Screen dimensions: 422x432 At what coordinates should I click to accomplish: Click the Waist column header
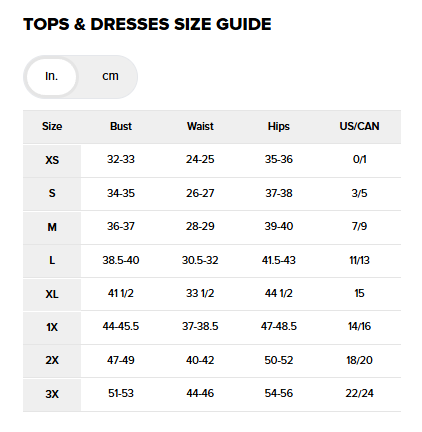tap(200, 126)
